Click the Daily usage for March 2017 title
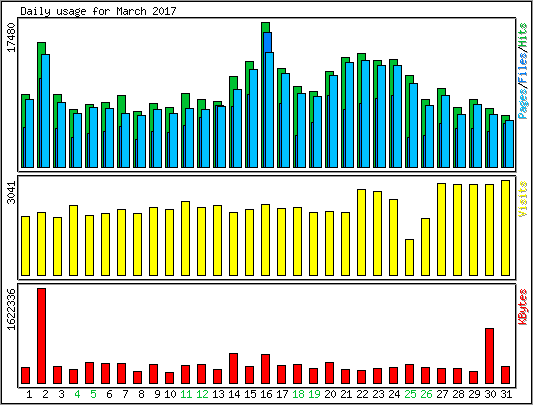 [98, 11]
